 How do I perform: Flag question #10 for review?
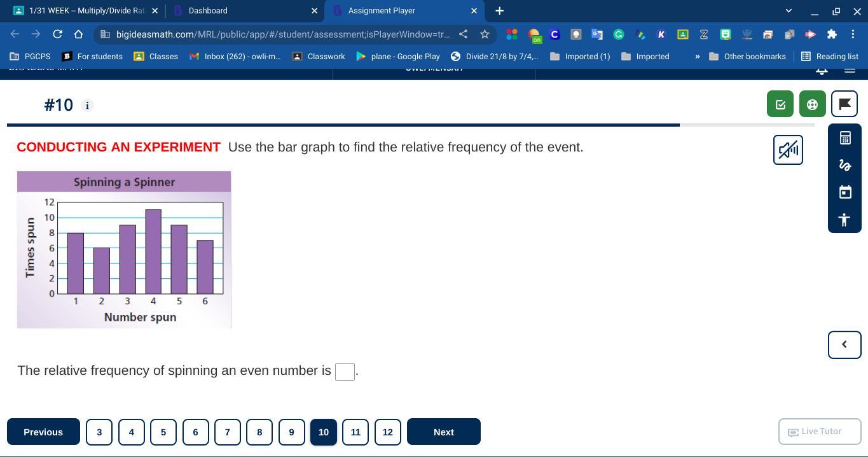[x=844, y=104]
